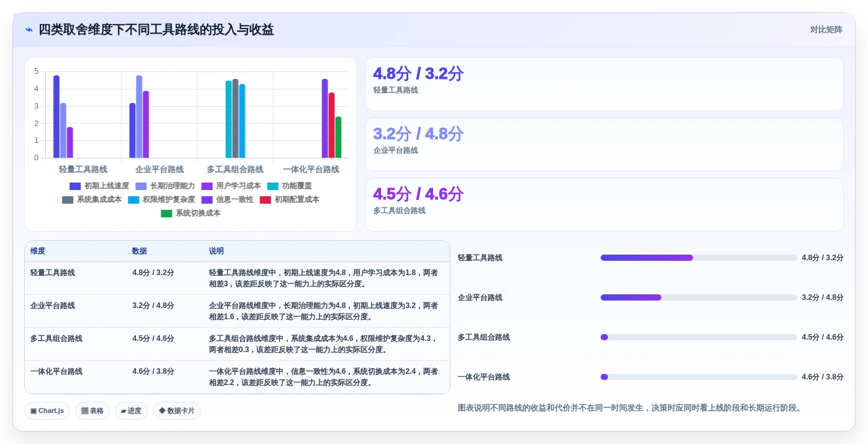This screenshot has height=444, width=868.
Task: Select the 3.2分 / 4.8分 data card
Action: click(x=604, y=145)
